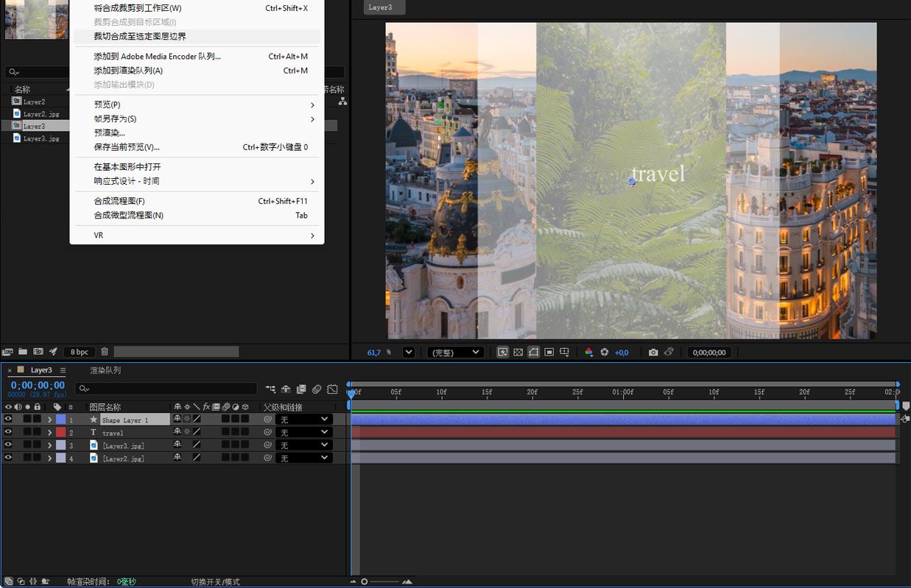
Task: Click the Toggle Switches/Modes button
Action: [x=215, y=582]
